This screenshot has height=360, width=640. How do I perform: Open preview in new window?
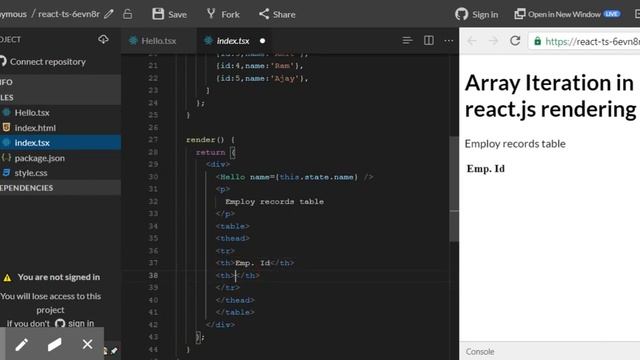567,14
